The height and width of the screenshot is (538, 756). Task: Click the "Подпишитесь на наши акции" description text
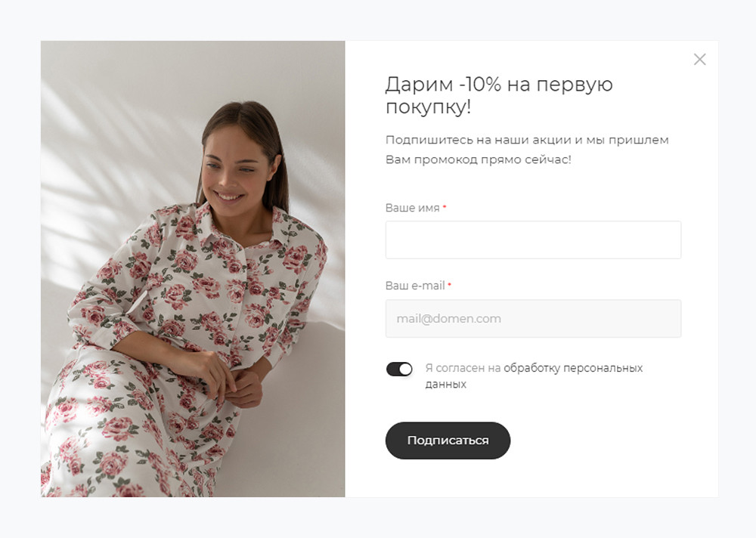(527, 140)
